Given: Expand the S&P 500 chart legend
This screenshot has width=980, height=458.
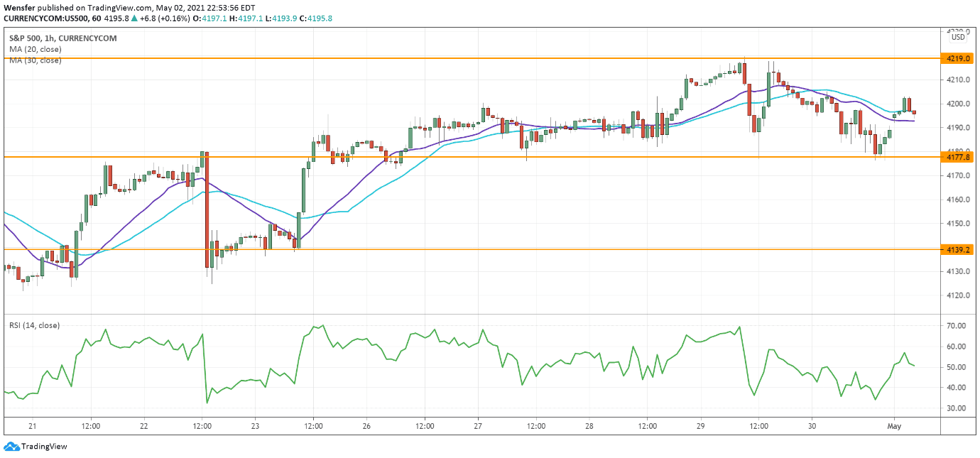Looking at the screenshot, I should click(60, 37).
